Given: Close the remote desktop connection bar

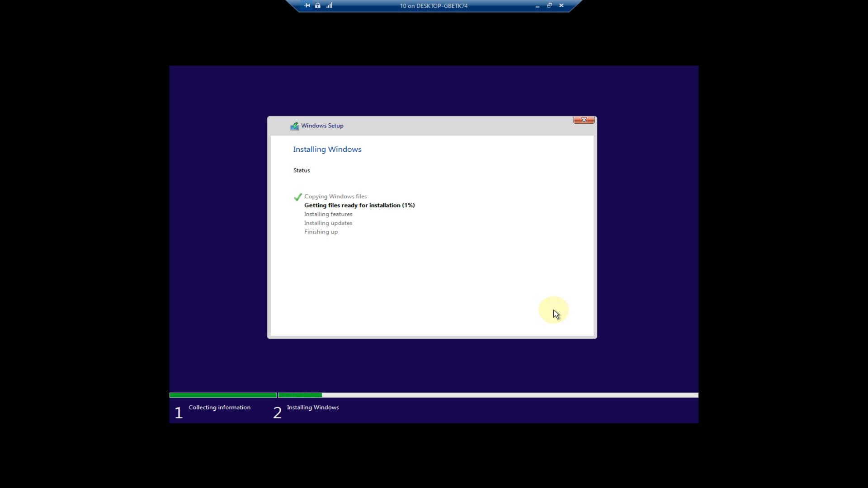Looking at the screenshot, I should pos(561,5).
